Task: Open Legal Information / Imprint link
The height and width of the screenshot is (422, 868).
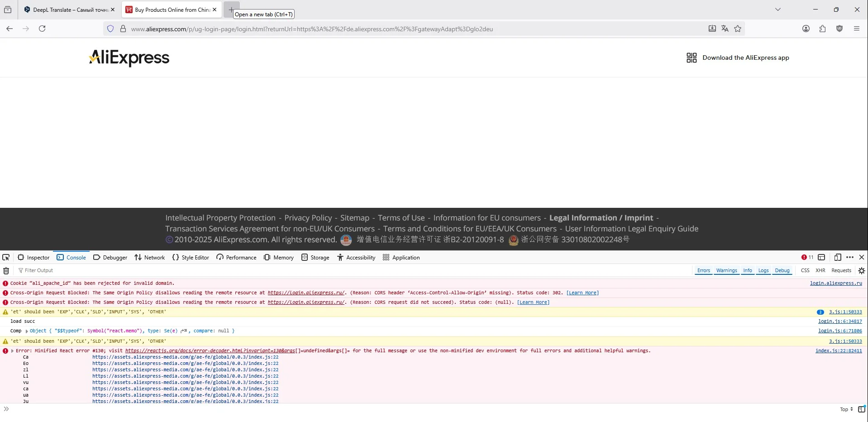Action: point(601,218)
